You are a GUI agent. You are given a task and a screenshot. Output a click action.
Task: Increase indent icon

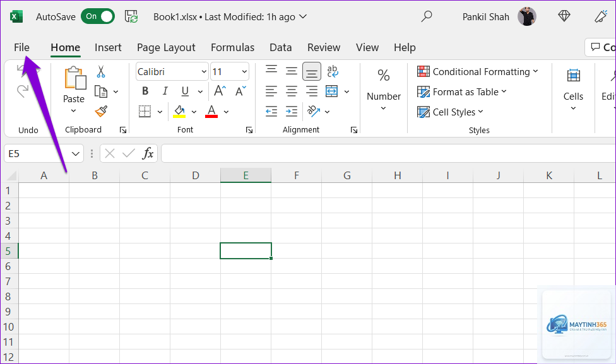[x=292, y=111]
